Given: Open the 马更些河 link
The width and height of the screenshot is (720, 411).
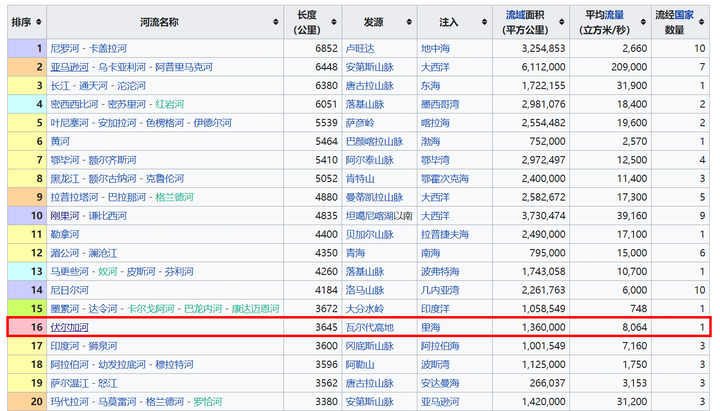Looking at the screenshot, I should 69,271.
